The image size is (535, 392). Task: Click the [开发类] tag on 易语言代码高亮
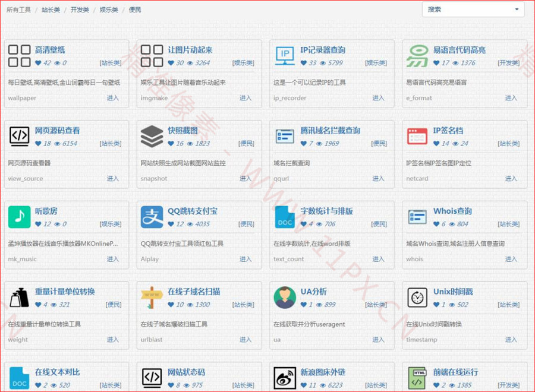[508, 63]
